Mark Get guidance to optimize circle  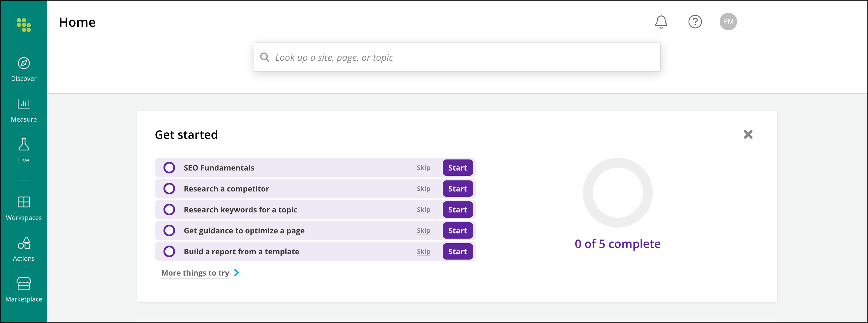point(169,231)
